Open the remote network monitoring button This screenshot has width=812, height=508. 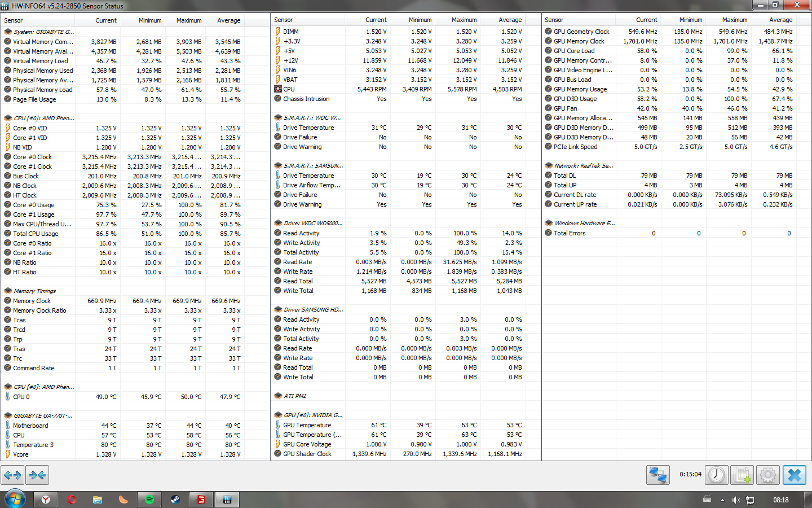click(657, 475)
